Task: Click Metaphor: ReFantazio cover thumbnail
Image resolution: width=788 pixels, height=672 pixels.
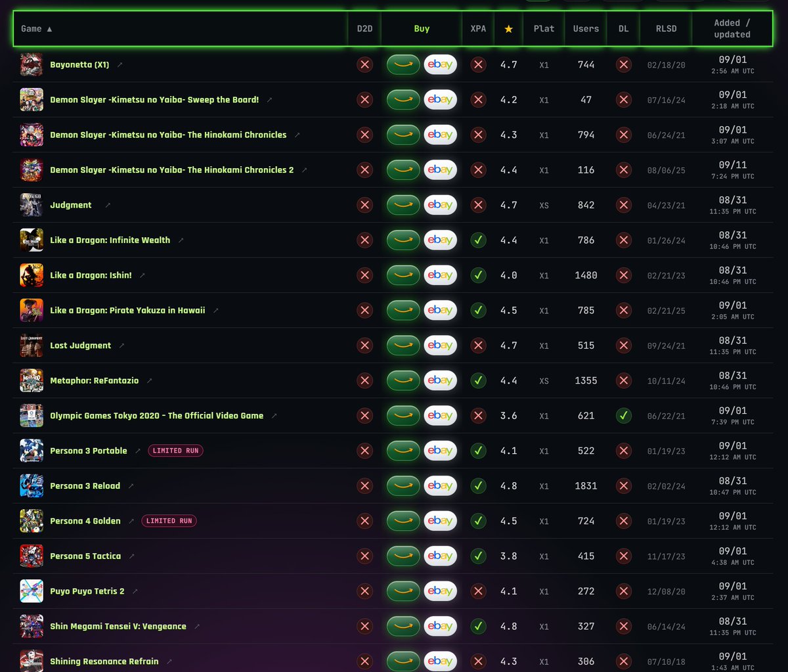Action: pyautogui.click(x=32, y=380)
